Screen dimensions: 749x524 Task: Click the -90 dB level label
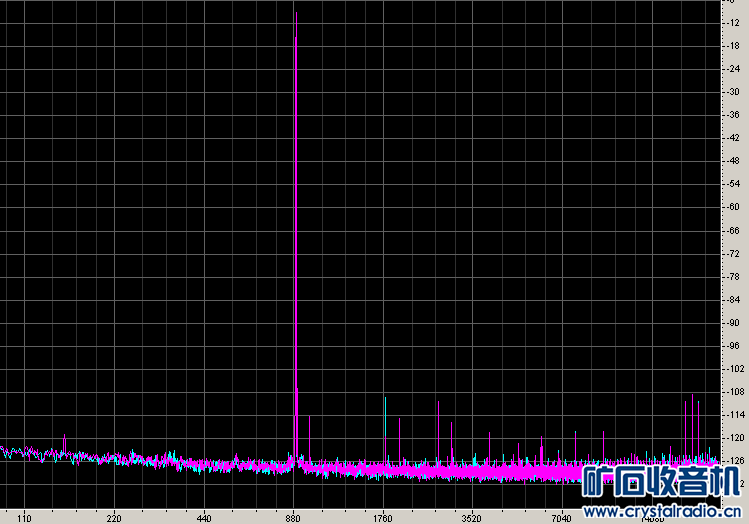[734, 323]
